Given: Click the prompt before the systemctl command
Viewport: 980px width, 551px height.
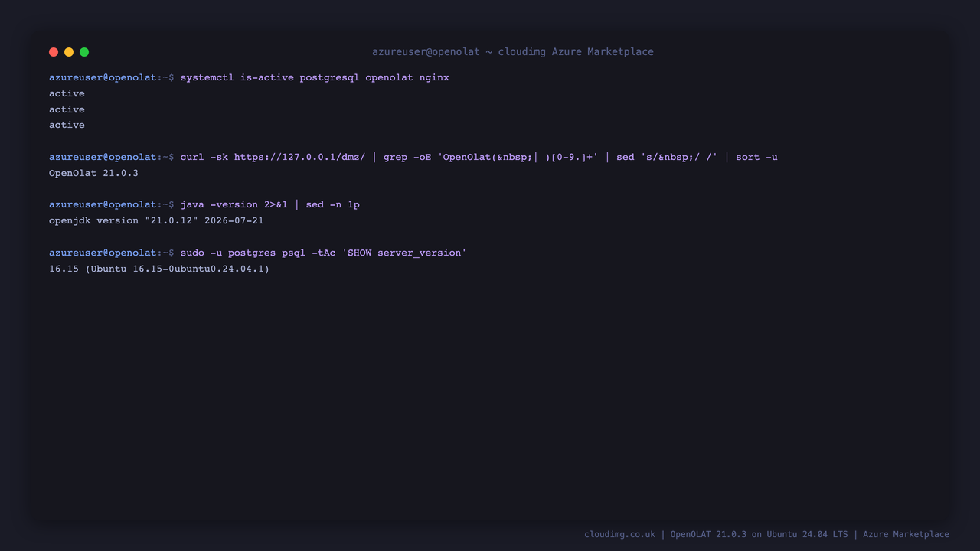Looking at the screenshot, I should coord(112,77).
